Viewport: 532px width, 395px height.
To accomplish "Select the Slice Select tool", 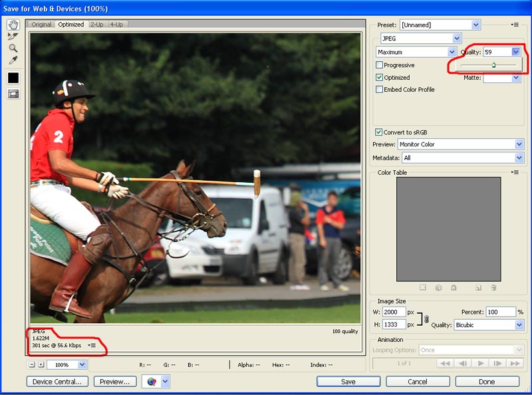I will (13, 37).
